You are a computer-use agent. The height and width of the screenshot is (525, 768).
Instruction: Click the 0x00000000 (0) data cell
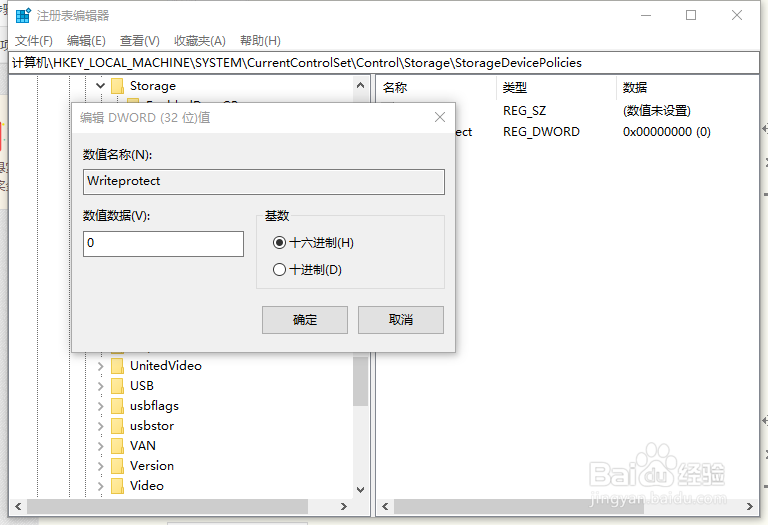[x=667, y=132]
